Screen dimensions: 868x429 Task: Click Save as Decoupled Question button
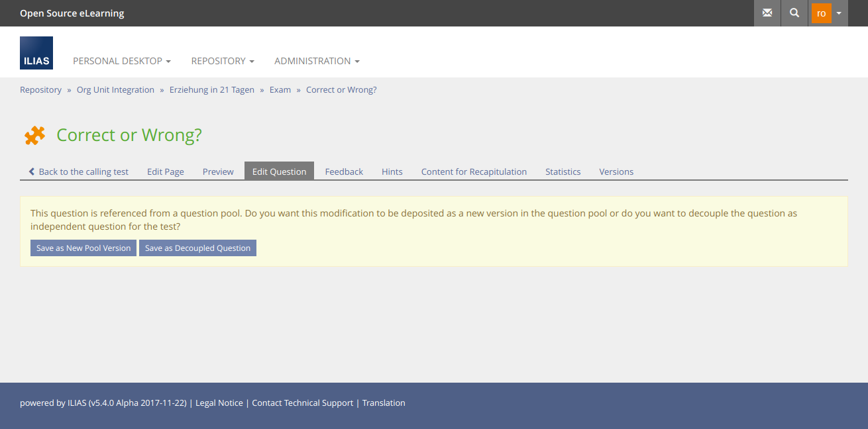click(x=197, y=248)
